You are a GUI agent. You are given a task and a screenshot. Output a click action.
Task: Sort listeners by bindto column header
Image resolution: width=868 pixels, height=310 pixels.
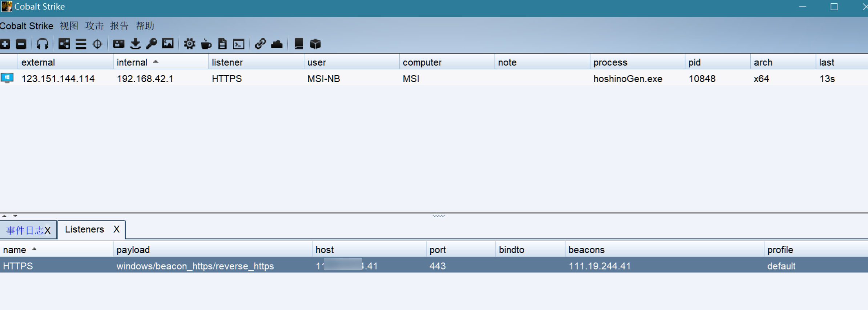click(x=530, y=250)
